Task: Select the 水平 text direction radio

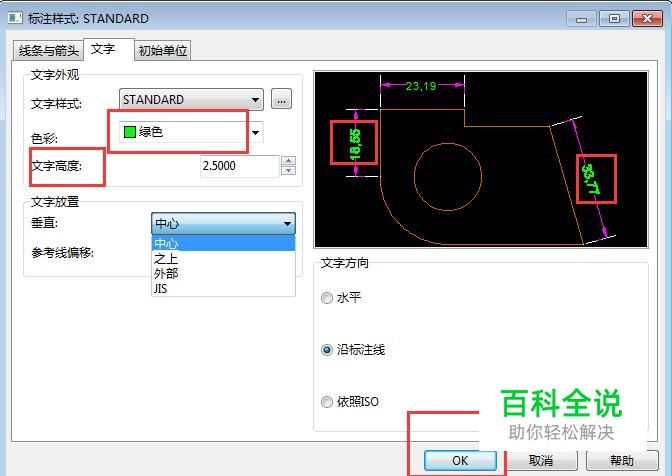Action: (x=327, y=298)
